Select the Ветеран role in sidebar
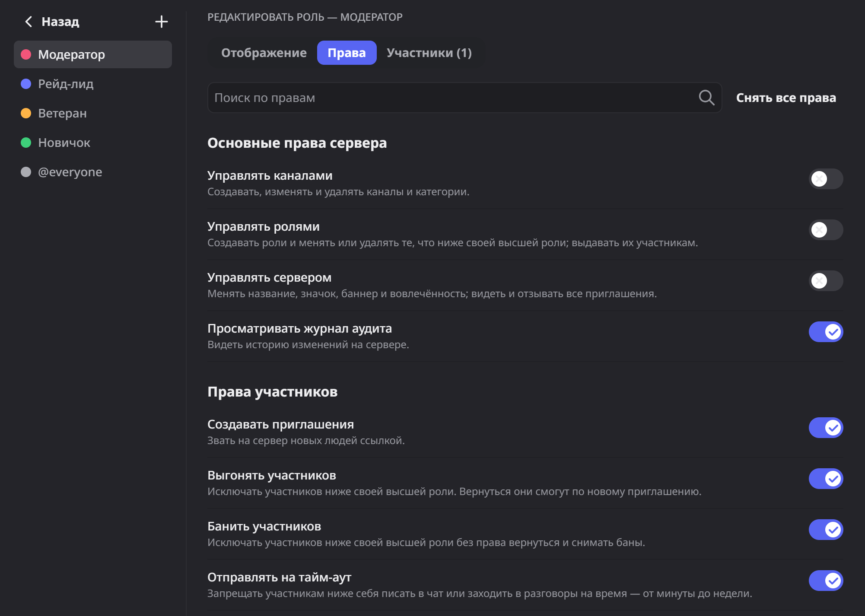The height and width of the screenshot is (616, 865). tap(93, 113)
